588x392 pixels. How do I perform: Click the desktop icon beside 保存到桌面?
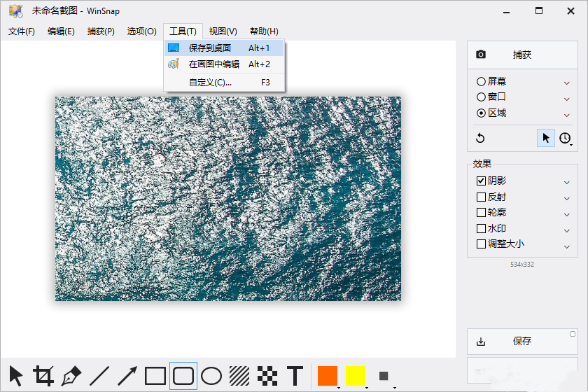pos(174,48)
